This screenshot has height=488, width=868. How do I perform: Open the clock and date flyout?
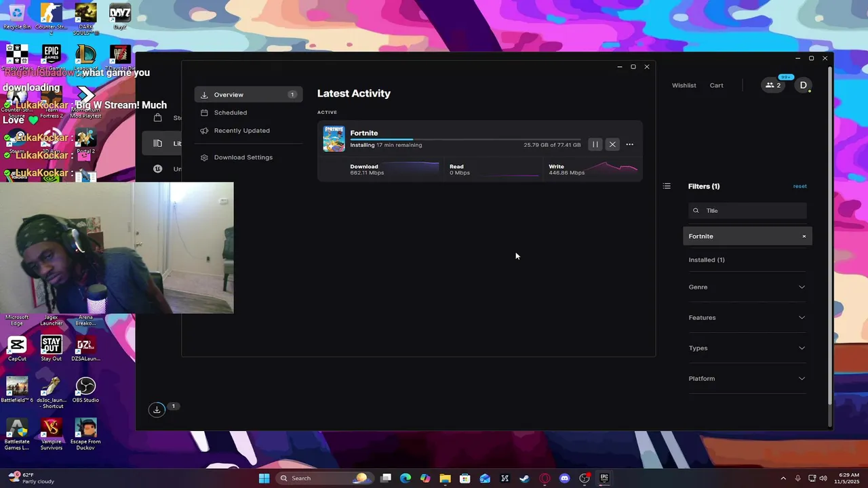[x=846, y=478]
